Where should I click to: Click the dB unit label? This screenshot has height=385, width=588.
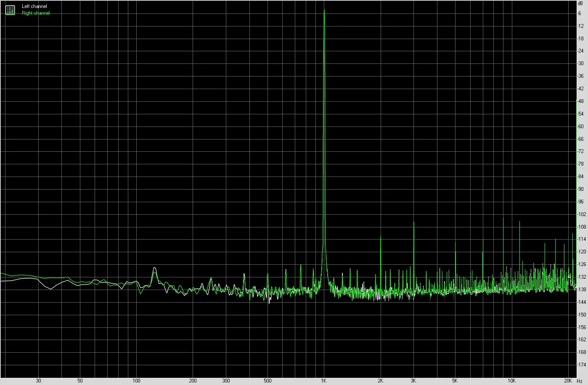pos(580,3)
